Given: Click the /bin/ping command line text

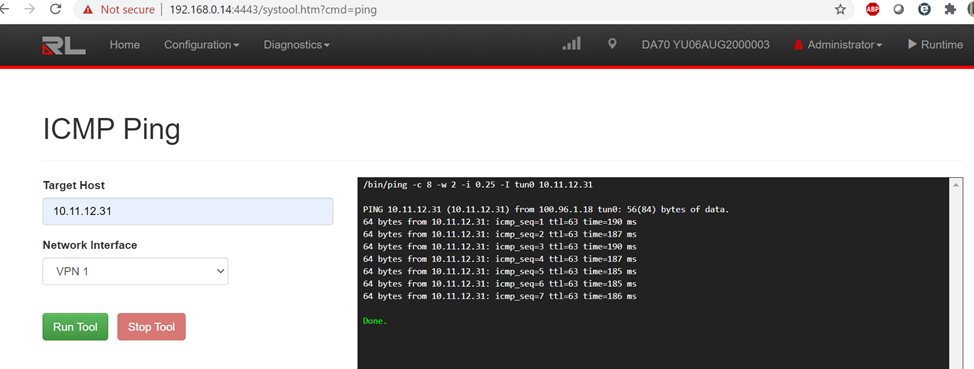Looking at the screenshot, I should [x=478, y=184].
